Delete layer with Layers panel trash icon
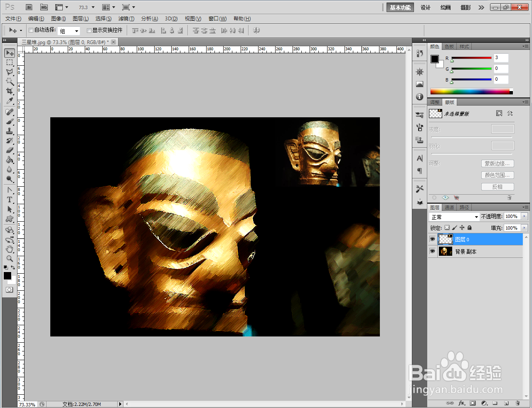The image size is (532, 408). click(517, 403)
